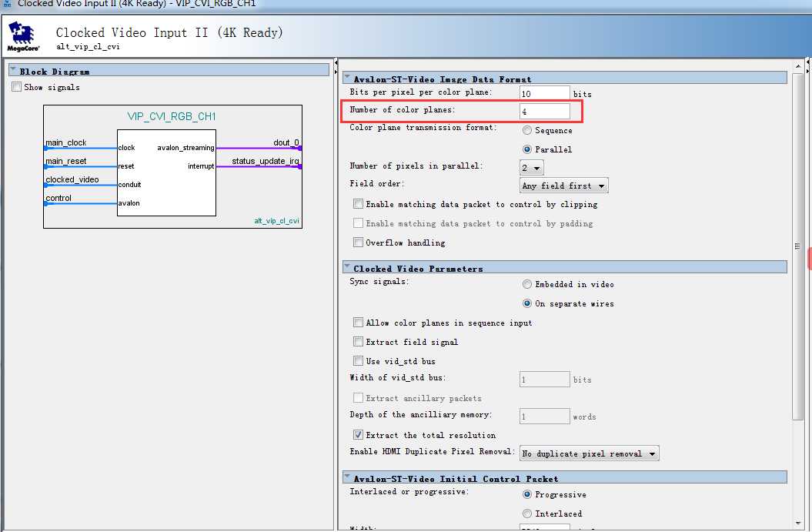Enable Allow color planes in sequence input
The height and width of the screenshot is (532, 812).
coord(358,323)
